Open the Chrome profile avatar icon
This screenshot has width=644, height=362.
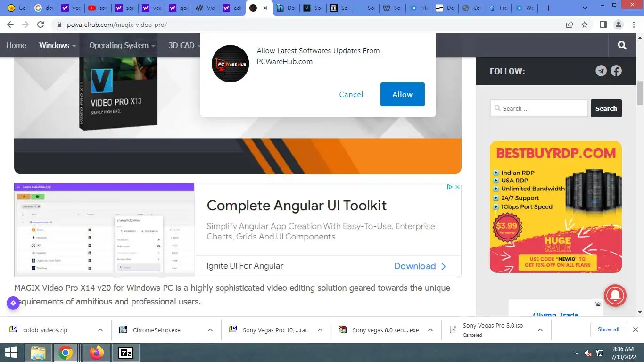[x=618, y=25]
